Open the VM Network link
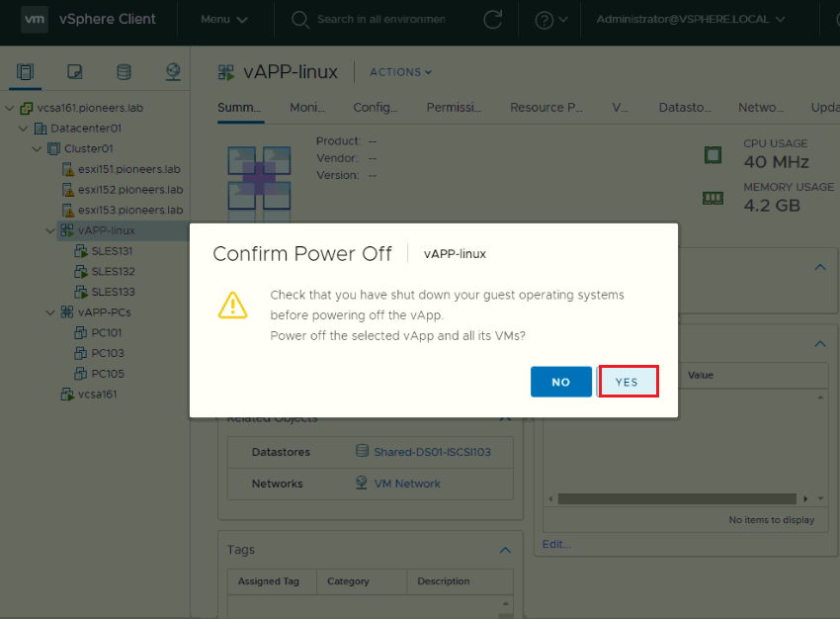The image size is (840, 619). coord(407,484)
